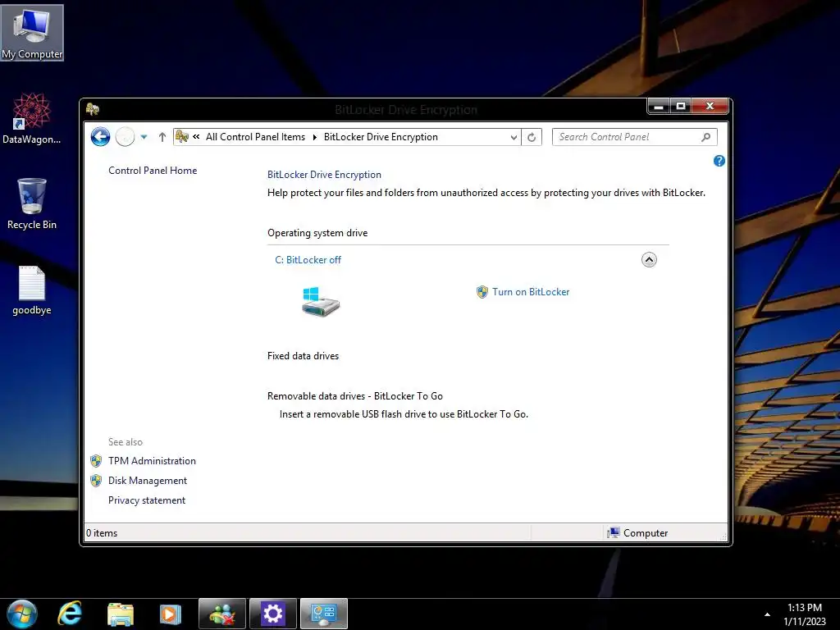Open the Start menu orb
This screenshot has height=630, width=840.
(22, 614)
